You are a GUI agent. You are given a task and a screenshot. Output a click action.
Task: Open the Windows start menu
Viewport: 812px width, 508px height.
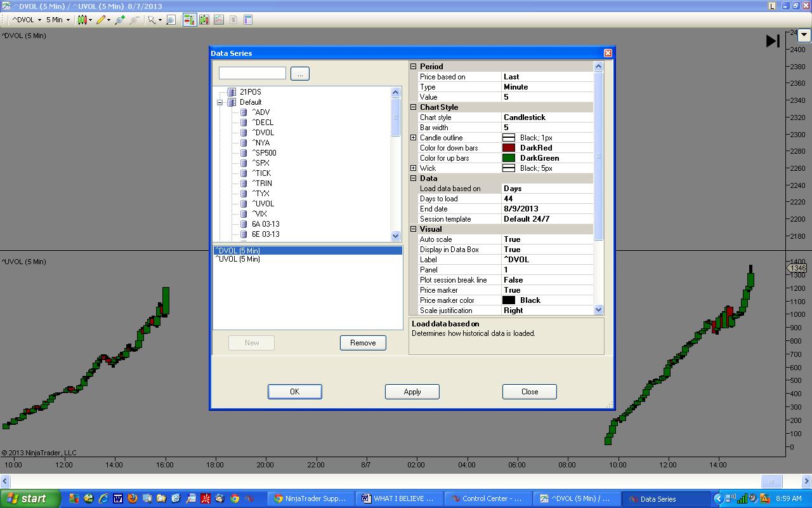pos(30,498)
